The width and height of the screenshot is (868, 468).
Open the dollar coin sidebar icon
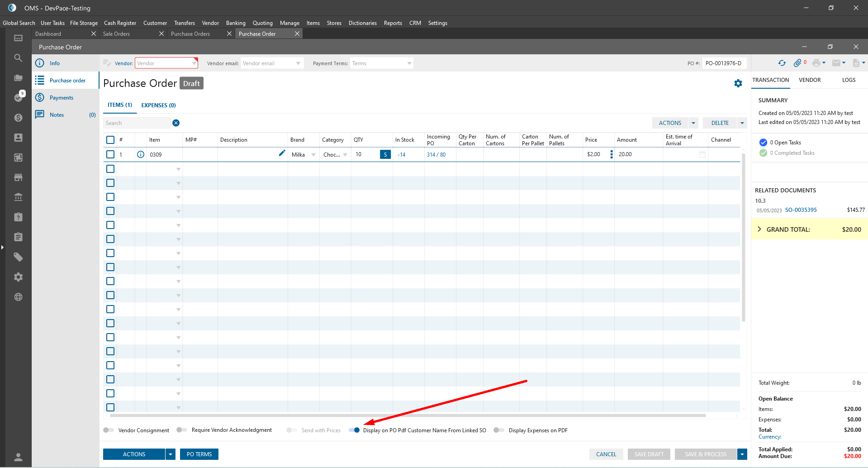(18, 118)
